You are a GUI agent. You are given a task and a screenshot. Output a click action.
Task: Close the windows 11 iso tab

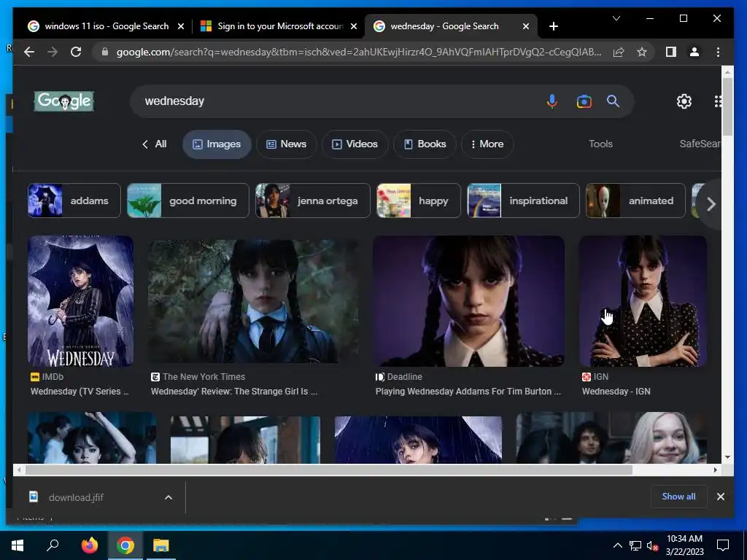(x=181, y=27)
